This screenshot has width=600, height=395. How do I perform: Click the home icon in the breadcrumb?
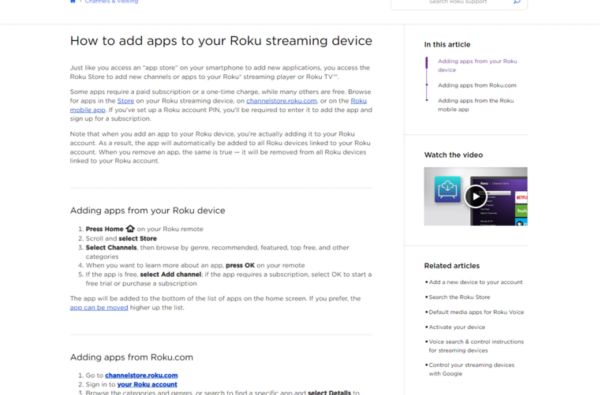coord(73,1)
